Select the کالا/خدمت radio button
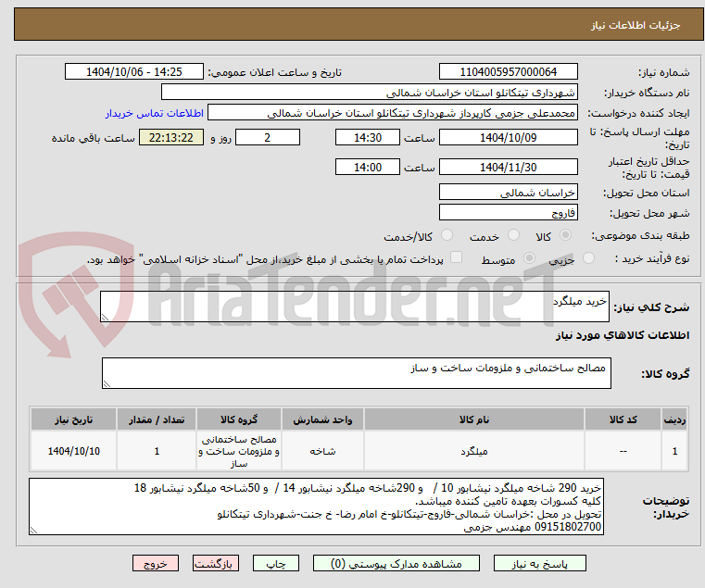705x588 pixels. coord(447,235)
